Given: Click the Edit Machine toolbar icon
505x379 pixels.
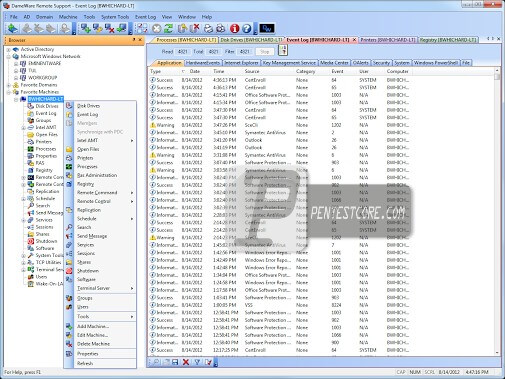Looking at the screenshot, I should tap(98, 29).
